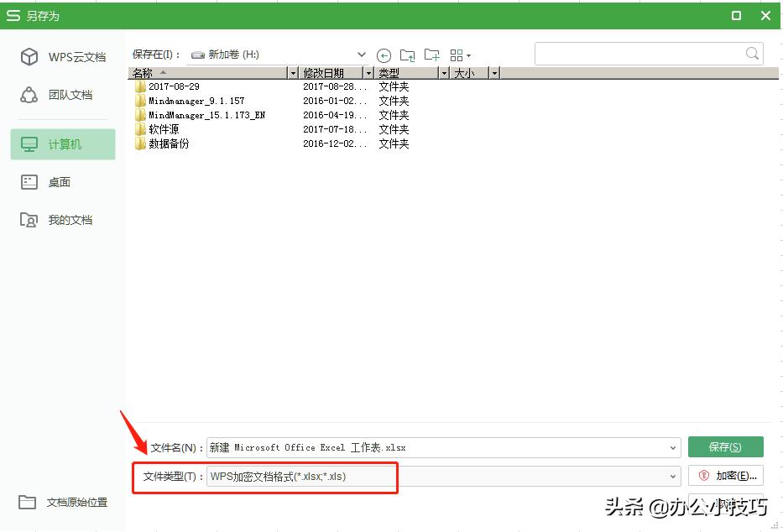The height and width of the screenshot is (532, 783).
Task: Toggle the 类型 column filter arrow
Action: click(444, 72)
